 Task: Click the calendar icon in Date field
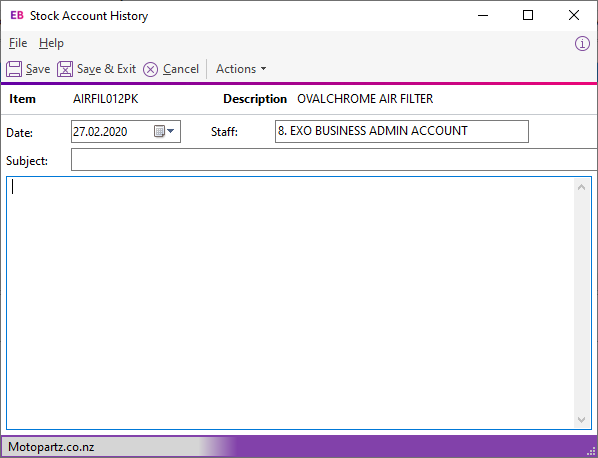coord(159,132)
